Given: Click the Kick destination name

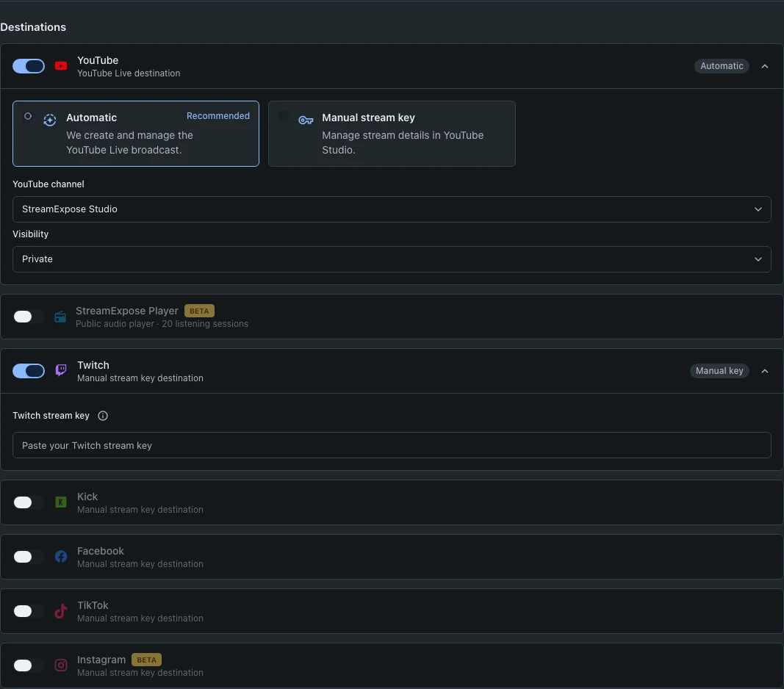Looking at the screenshot, I should tap(87, 497).
